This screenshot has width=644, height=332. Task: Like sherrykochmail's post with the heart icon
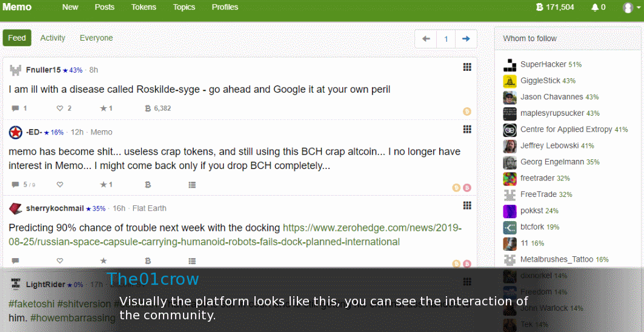pos(60,261)
